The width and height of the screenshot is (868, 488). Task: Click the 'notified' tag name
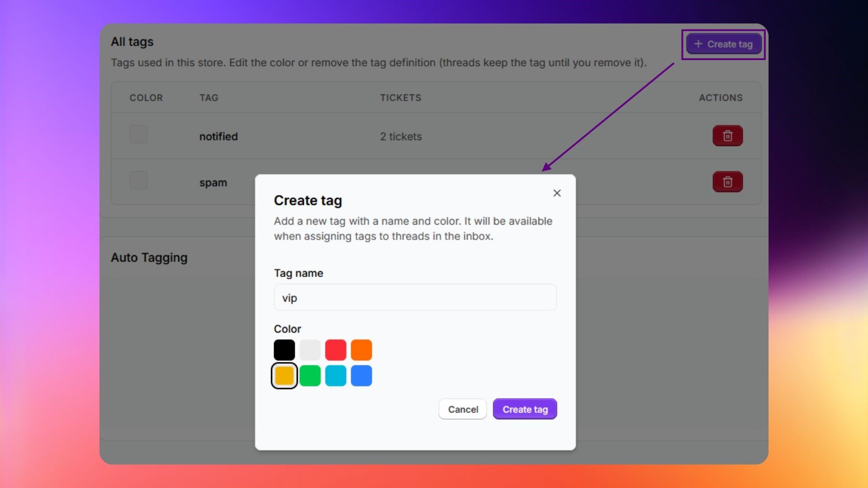point(218,136)
